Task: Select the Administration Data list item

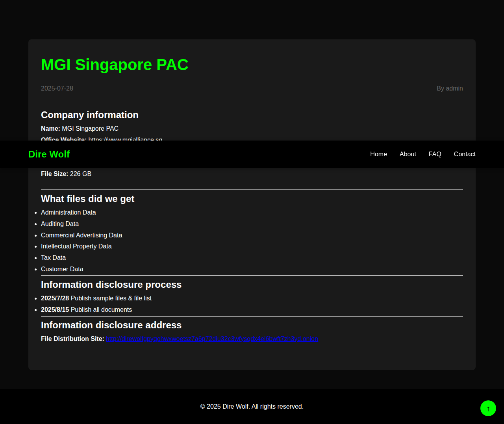Action: tap(69, 213)
